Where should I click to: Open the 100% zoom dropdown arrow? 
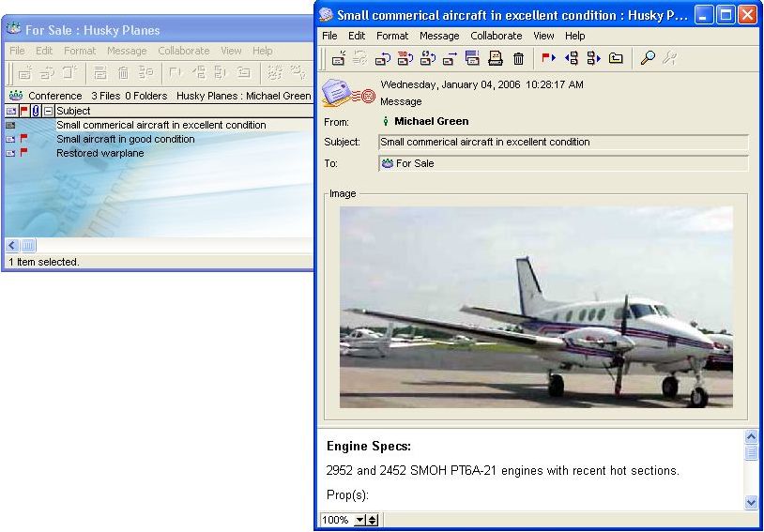pos(359,520)
